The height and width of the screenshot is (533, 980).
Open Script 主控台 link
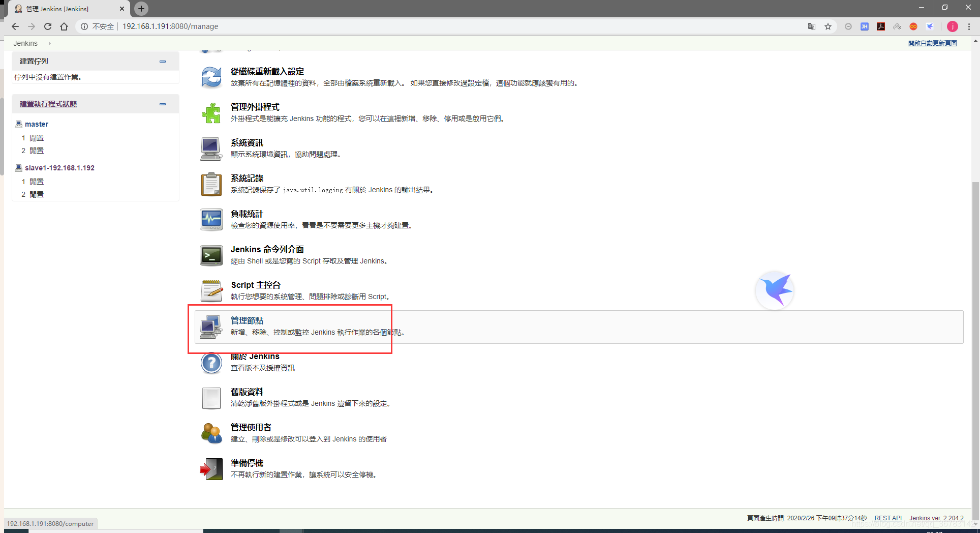click(256, 285)
